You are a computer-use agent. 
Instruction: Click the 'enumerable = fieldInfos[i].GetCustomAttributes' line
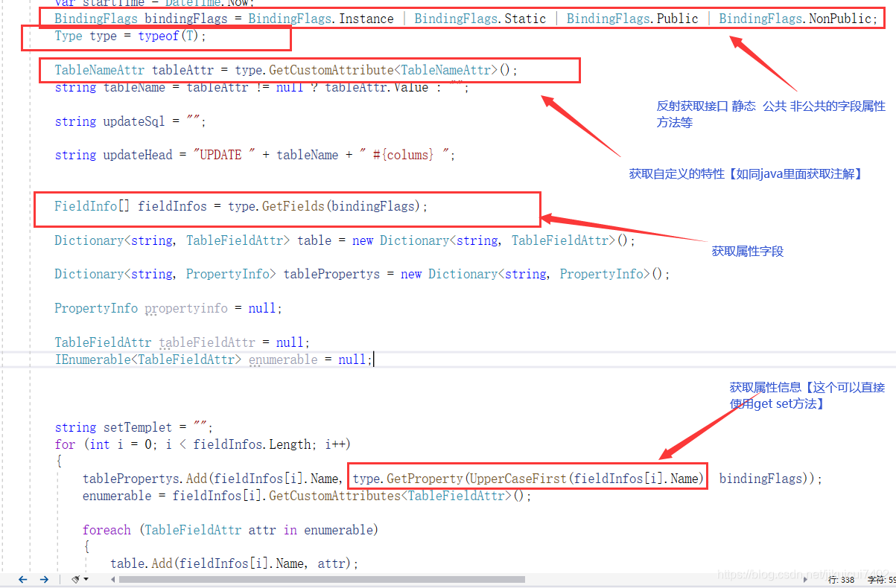[307, 496]
